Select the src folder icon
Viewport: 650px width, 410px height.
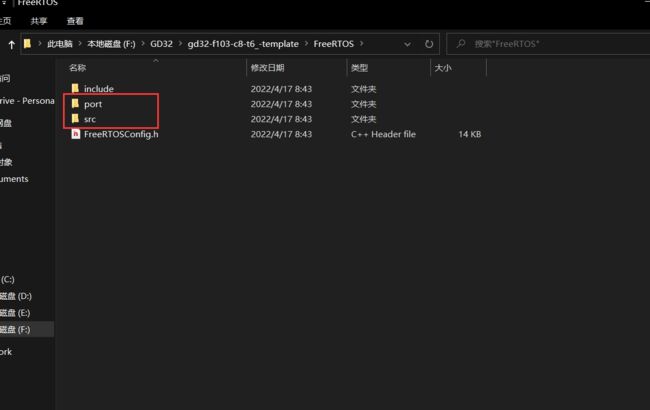click(x=75, y=119)
